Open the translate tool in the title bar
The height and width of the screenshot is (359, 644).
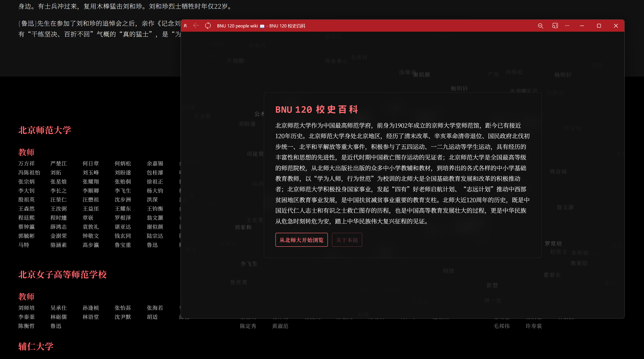tap(555, 26)
